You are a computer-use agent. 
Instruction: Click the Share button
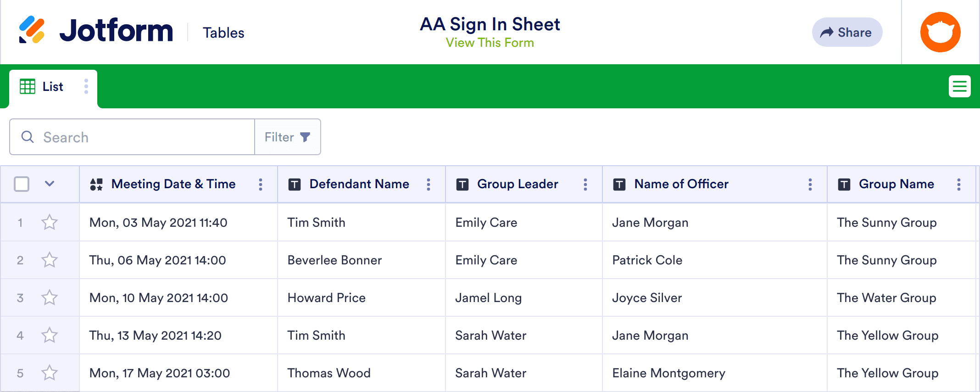pos(847,32)
